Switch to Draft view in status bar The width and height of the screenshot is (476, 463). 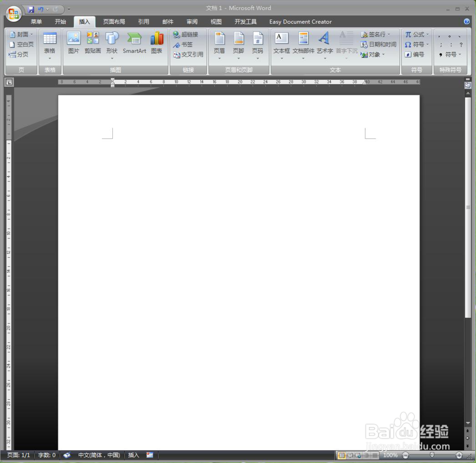[x=375, y=455]
